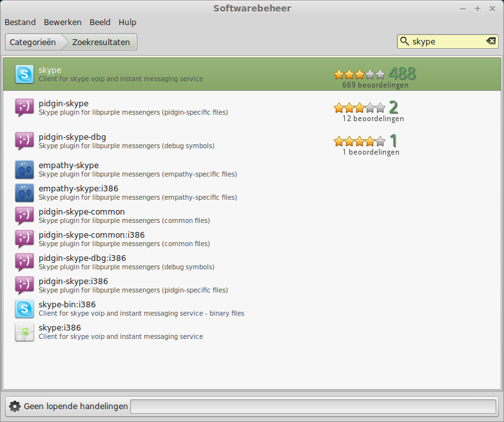Viewport: 504px width, 422px height.
Task: Click into the search field containing skype
Action: (447, 41)
